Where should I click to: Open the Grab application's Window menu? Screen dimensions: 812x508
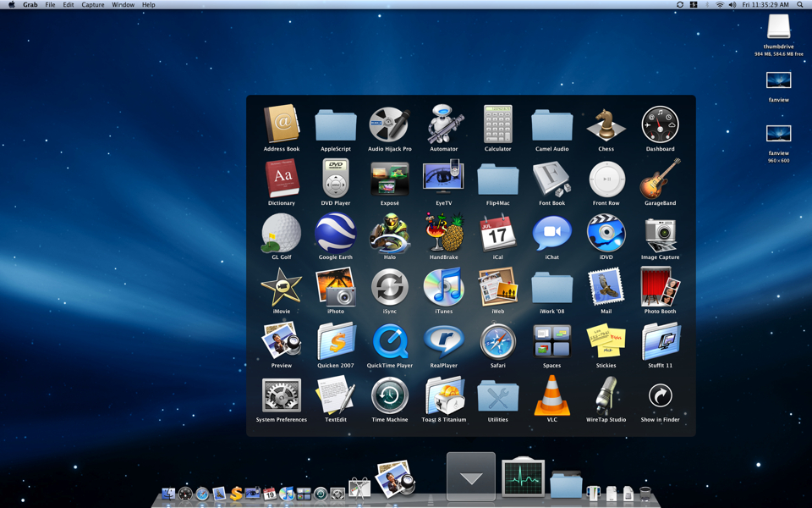point(123,4)
